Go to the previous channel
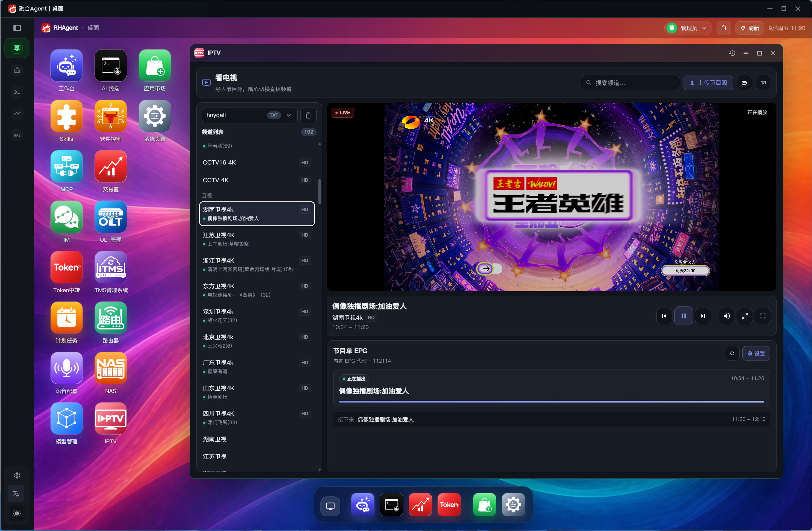 [664, 316]
